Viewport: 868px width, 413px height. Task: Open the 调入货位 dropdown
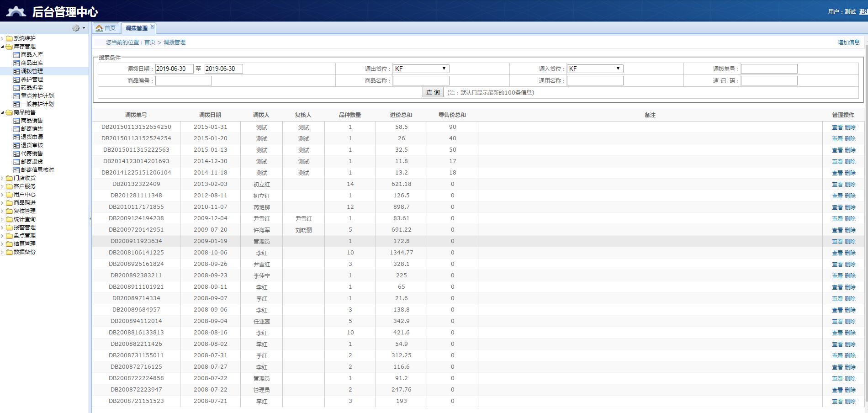(595, 69)
